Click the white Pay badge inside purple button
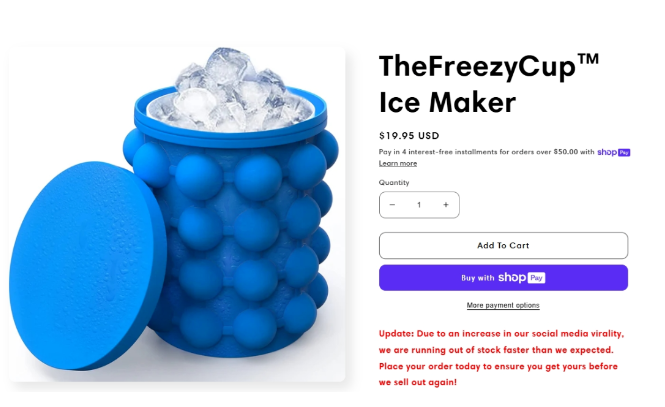The image size is (665, 407). pyautogui.click(x=536, y=278)
